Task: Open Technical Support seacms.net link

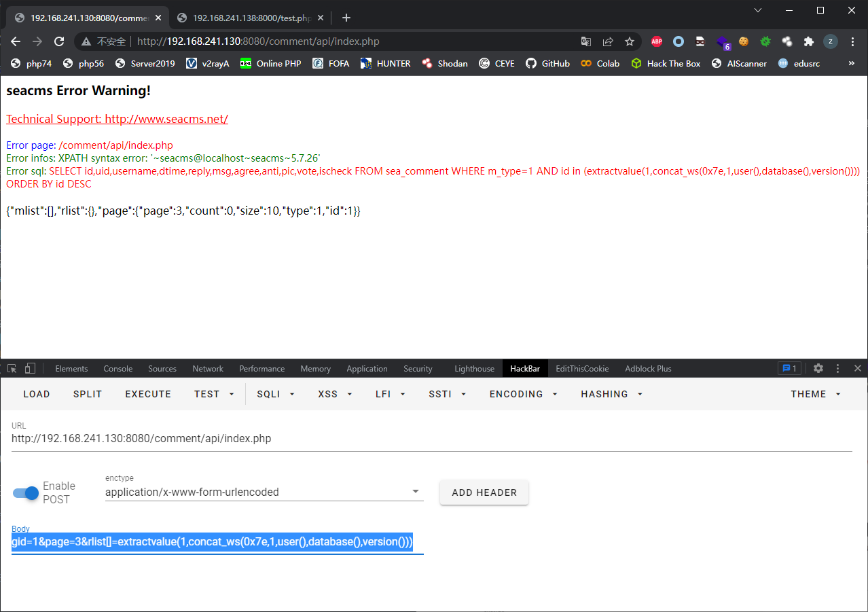Action: [117, 119]
